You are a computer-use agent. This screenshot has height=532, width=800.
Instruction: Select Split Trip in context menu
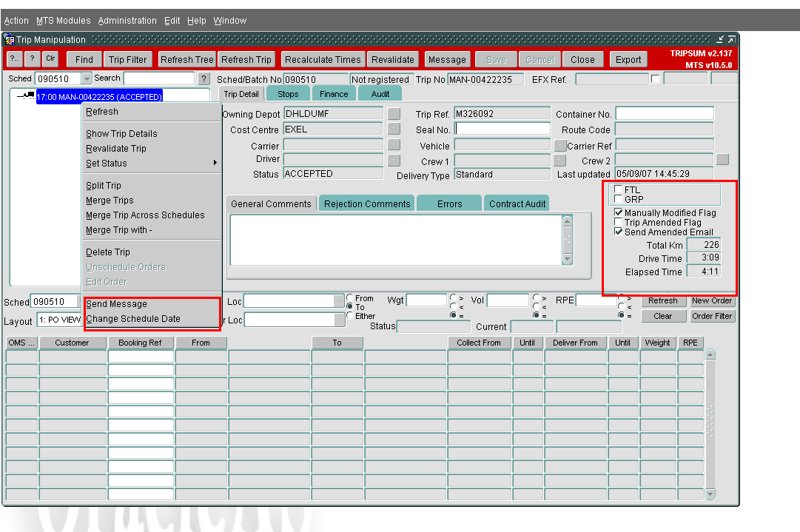pyautogui.click(x=104, y=185)
